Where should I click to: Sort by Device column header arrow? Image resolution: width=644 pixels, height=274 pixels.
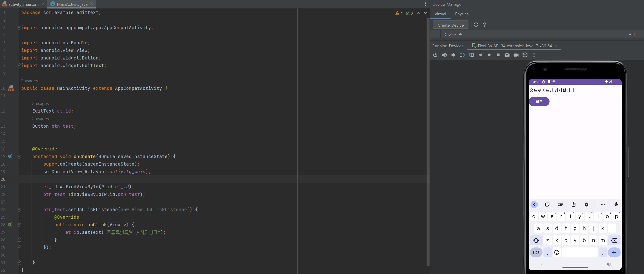(460, 34)
